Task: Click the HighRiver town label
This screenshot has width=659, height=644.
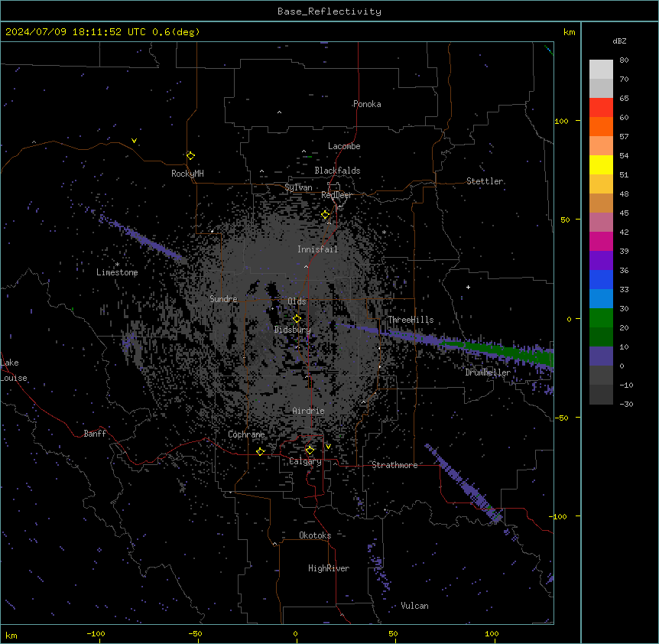Action: pos(329,568)
